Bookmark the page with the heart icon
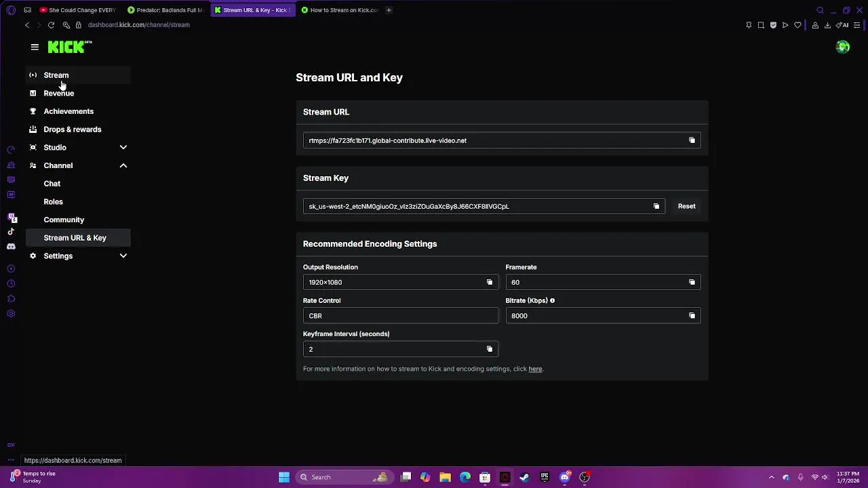The image size is (868, 488). coord(797,25)
